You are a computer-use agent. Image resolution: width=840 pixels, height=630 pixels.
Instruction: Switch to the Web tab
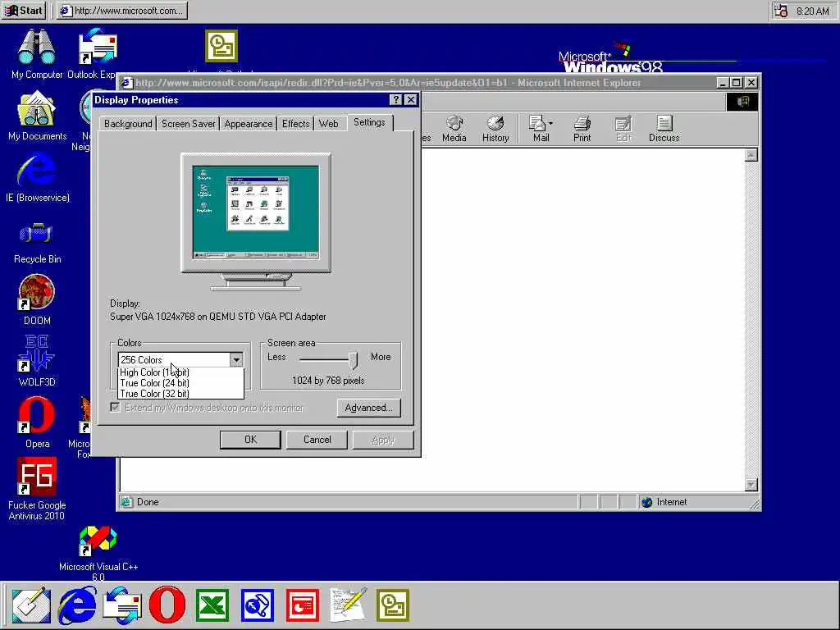(328, 124)
